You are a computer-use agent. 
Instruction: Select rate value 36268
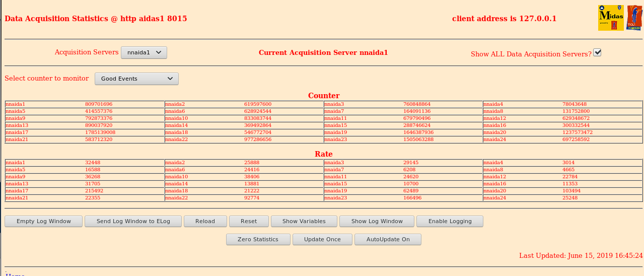pos(93,177)
